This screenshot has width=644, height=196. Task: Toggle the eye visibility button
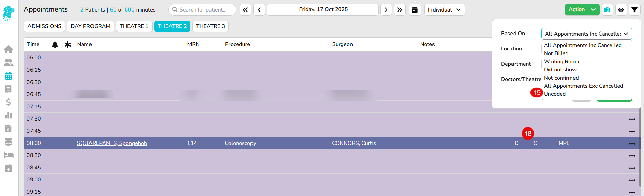pos(621,10)
